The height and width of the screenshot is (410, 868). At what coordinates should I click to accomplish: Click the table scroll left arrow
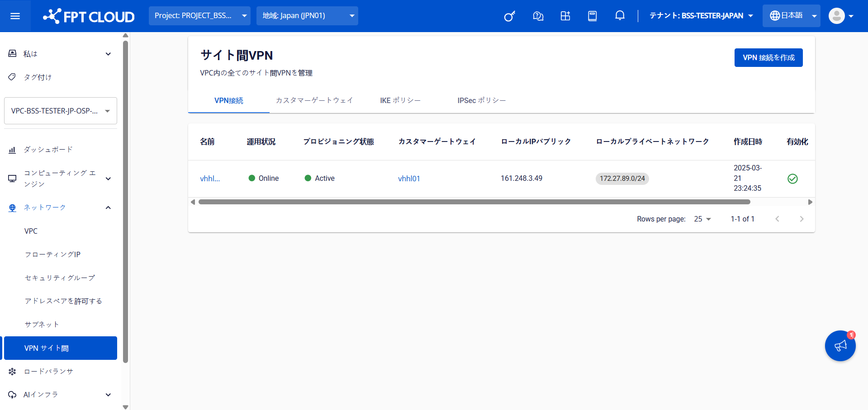tap(193, 202)
